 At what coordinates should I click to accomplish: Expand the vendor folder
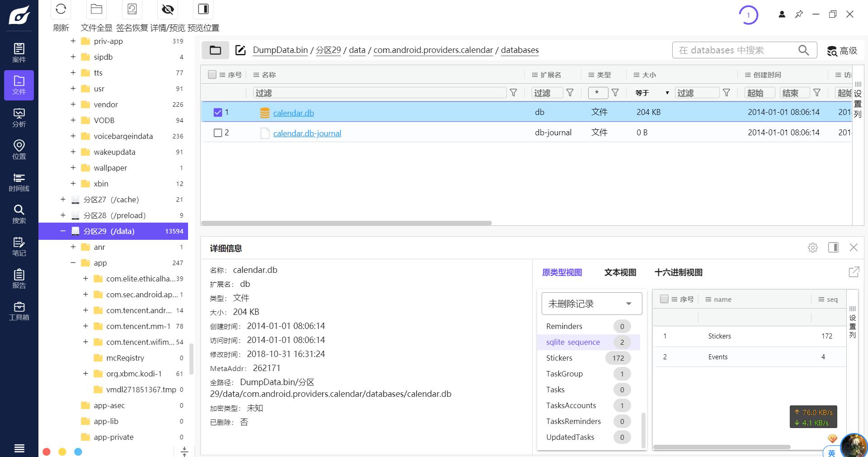73,105
